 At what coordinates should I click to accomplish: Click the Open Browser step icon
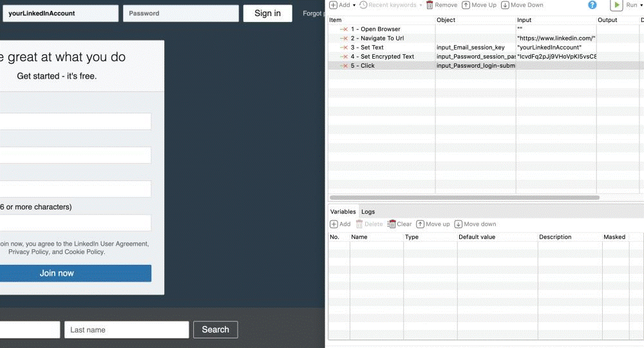click(344, 29)
